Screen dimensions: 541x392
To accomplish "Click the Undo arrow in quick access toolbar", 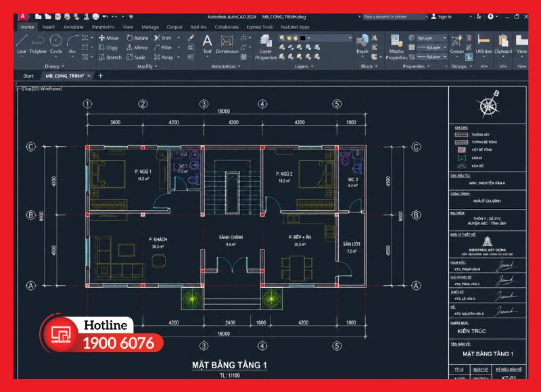I will click(105, 16).
